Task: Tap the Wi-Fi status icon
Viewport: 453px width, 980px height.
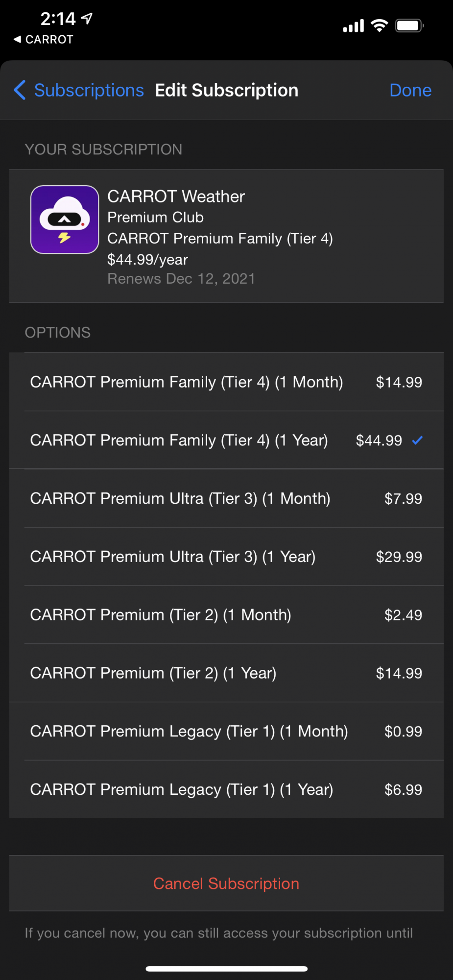Action: pos(380,25)
